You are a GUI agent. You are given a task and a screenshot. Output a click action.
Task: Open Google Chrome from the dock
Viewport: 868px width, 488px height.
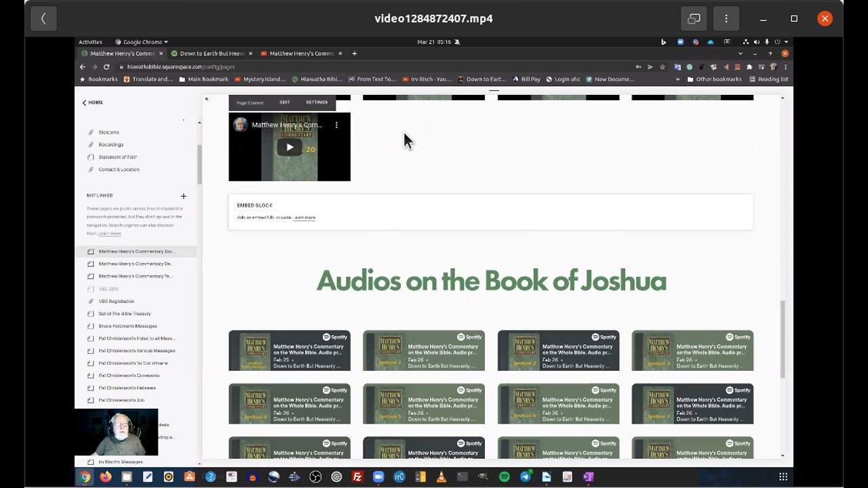click(x=85, y=477)
